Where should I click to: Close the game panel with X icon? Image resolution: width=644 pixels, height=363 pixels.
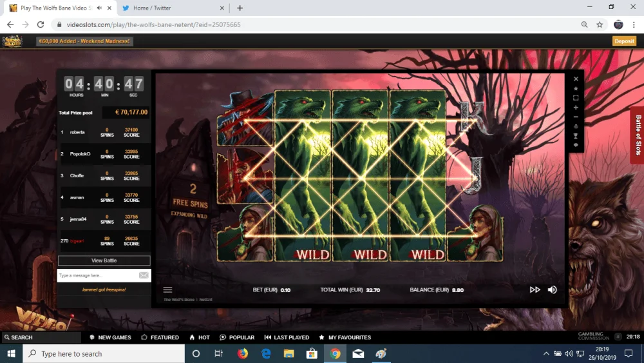[x=576, y=79]
